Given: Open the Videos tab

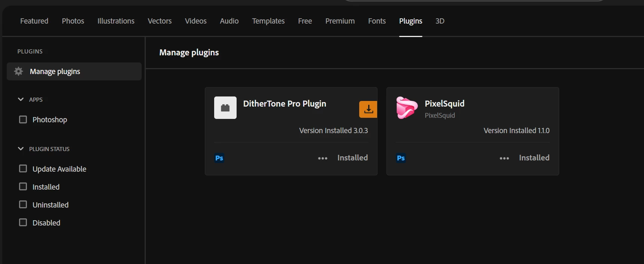Looking at the screenshot, I should coord(196,21).
